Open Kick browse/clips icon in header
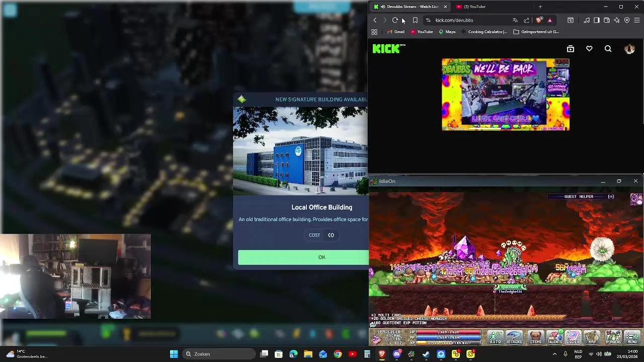 (571, 49)
